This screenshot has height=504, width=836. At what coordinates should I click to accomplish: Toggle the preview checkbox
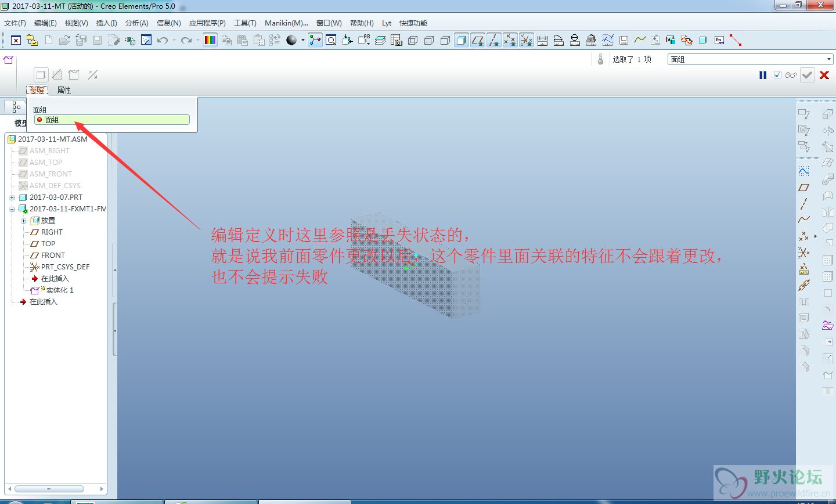click(777, 75)
